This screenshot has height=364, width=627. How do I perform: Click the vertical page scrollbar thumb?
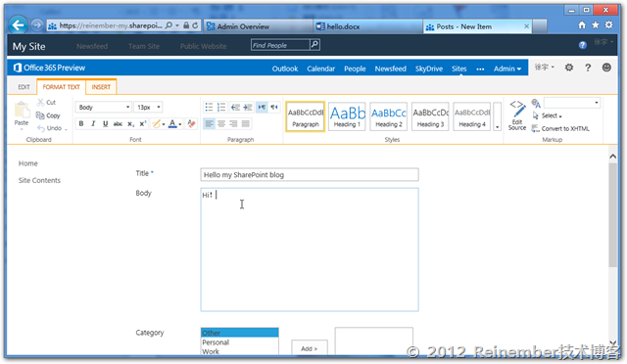[x=612, y=215]
